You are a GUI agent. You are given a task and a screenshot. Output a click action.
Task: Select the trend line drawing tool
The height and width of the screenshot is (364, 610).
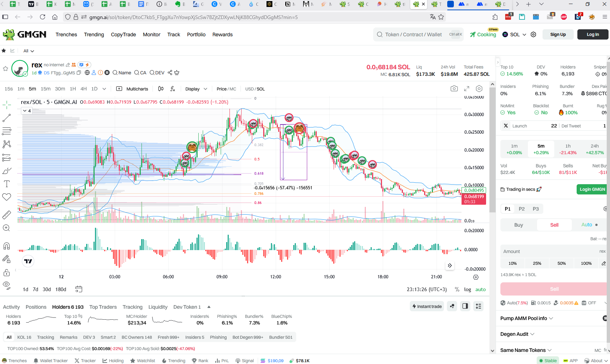click(x=7, y=118)
